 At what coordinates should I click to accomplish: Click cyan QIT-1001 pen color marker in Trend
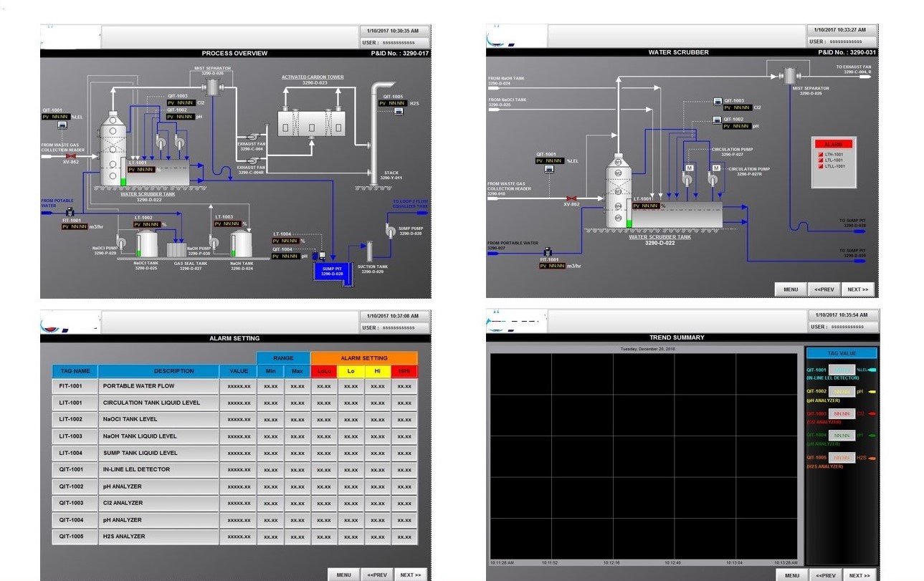tap(872, 370)
